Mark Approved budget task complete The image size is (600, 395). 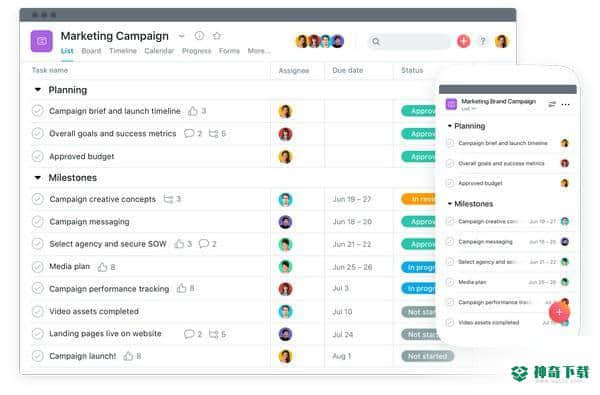(x=38, y=156)
